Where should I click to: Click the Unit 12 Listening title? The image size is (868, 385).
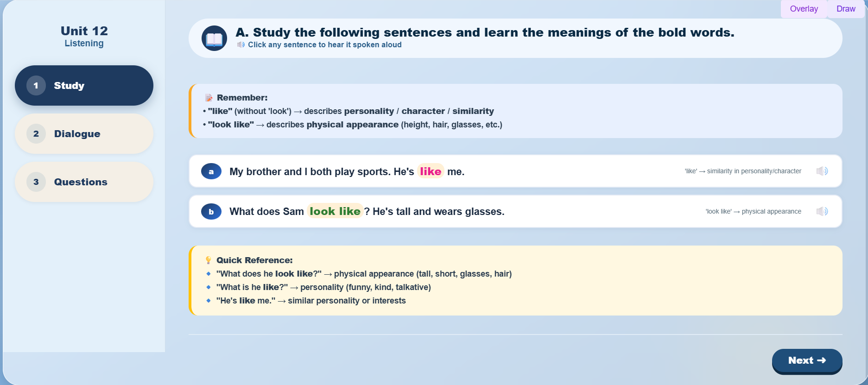84,36
